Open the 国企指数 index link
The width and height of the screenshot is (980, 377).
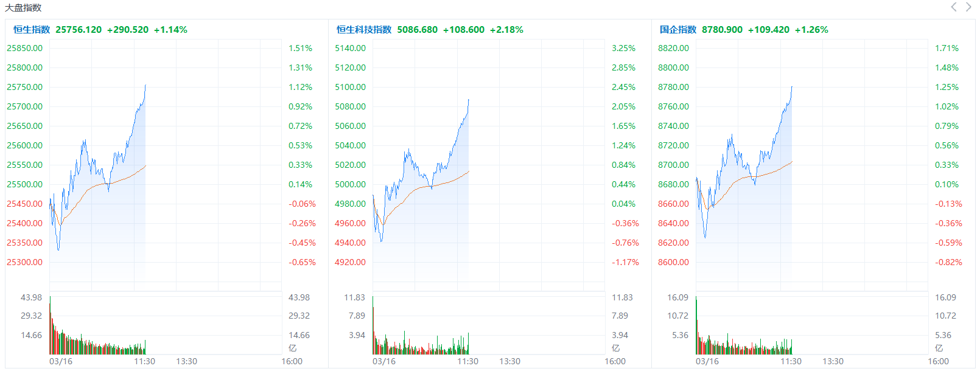[x=677, y=30]
